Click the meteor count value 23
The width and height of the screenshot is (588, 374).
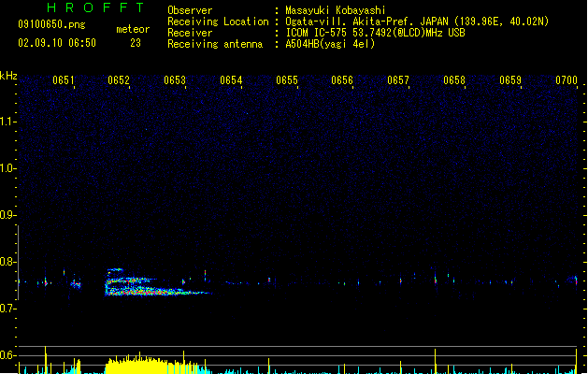[x=136, y=43]
